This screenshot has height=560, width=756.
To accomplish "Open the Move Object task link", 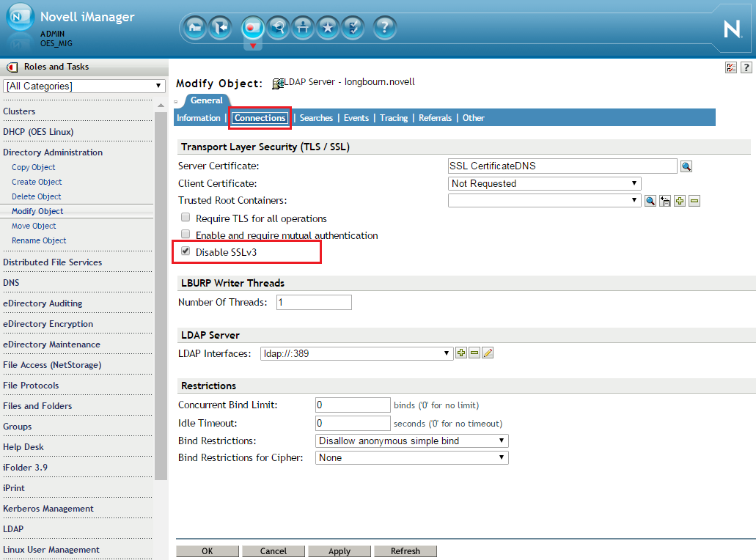I will coord(34,226).
